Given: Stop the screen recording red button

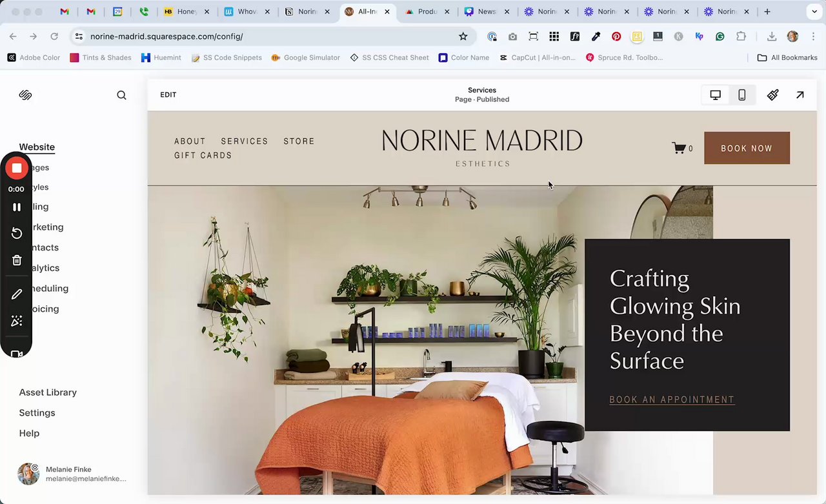Looking at the screenshot, I should tap(17, 168).
